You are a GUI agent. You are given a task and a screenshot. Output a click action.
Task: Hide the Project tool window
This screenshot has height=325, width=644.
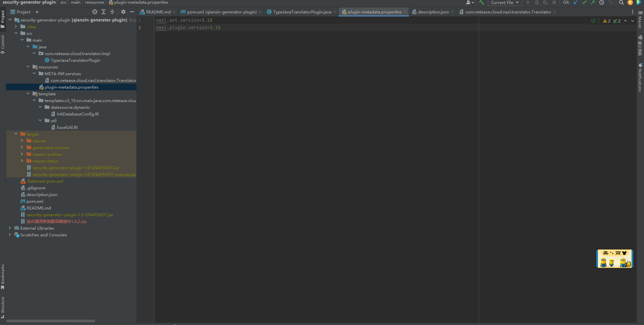(132, 12)
